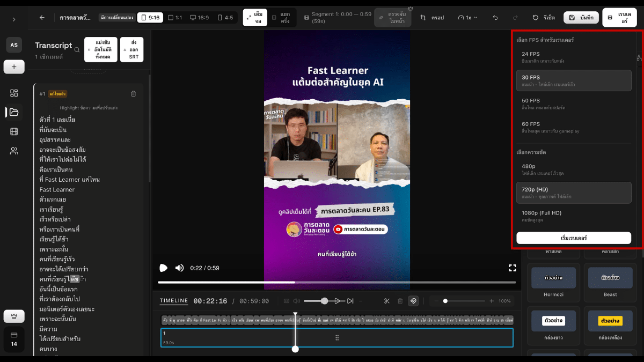Click the บันทึก save button

[x=581, y=18]
